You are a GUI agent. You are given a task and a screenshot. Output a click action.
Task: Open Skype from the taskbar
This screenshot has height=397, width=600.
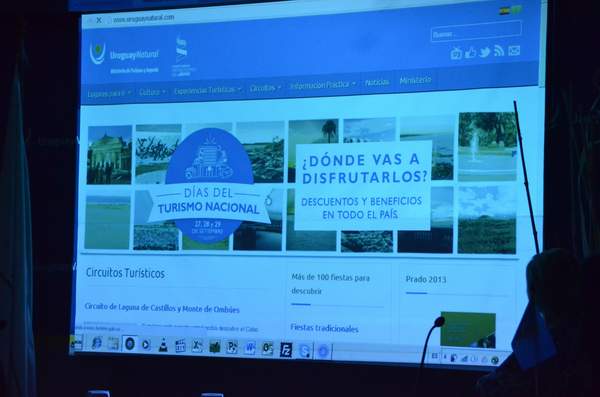click(305, 350)
